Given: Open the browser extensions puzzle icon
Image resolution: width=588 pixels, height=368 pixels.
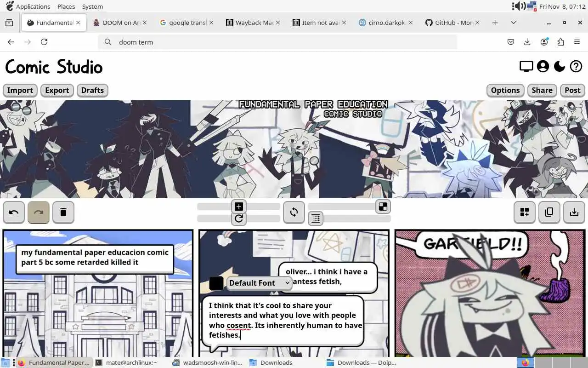Looking at the screenshot, I should click(x=560, y=42).
